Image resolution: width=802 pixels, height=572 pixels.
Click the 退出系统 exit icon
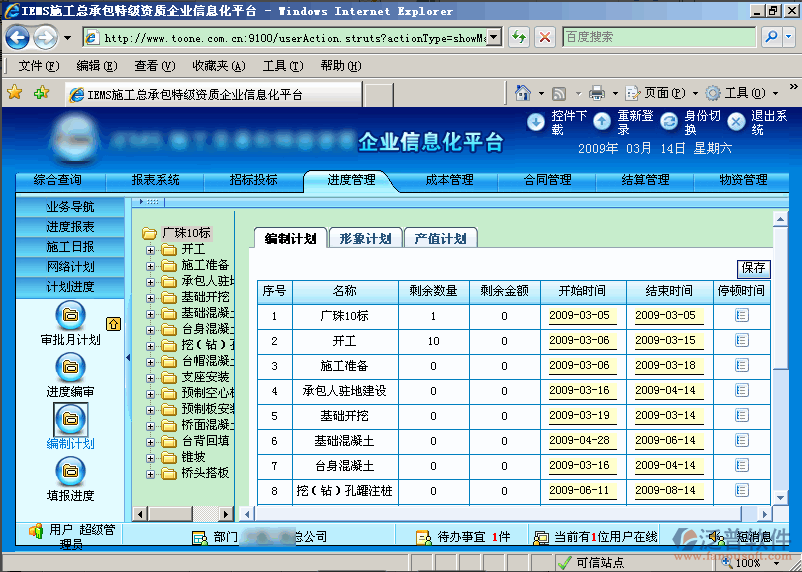[x=736, y=122]
